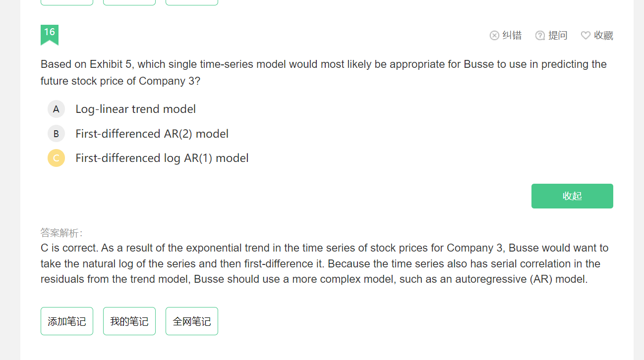Screen dimensions: 644x360
Task: Click the 提问 ask question link
Action: pyautogui.click(x=558, y=35)
